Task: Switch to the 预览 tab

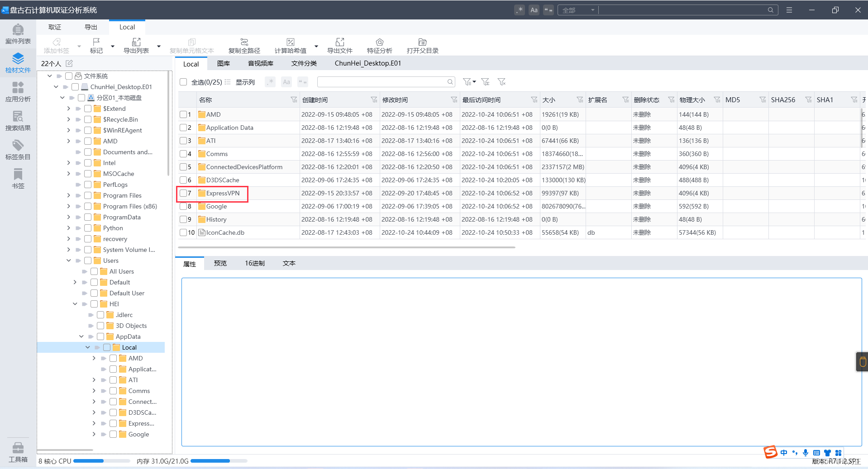Action: pyautogui.click(x=220, y=263)
